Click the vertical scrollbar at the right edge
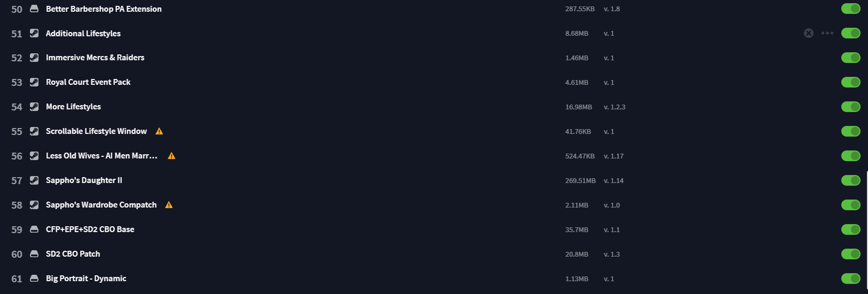868x294 pixels. (866, 232)
